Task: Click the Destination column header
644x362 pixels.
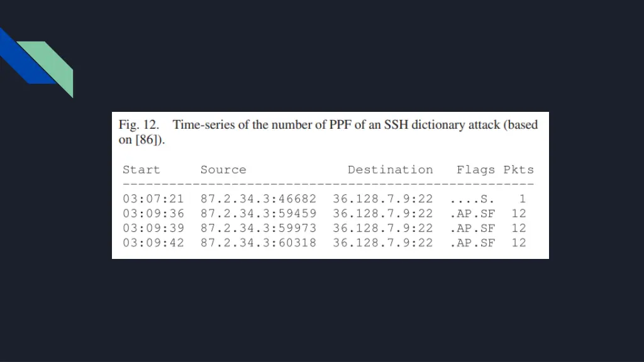Action: point(390,170)
